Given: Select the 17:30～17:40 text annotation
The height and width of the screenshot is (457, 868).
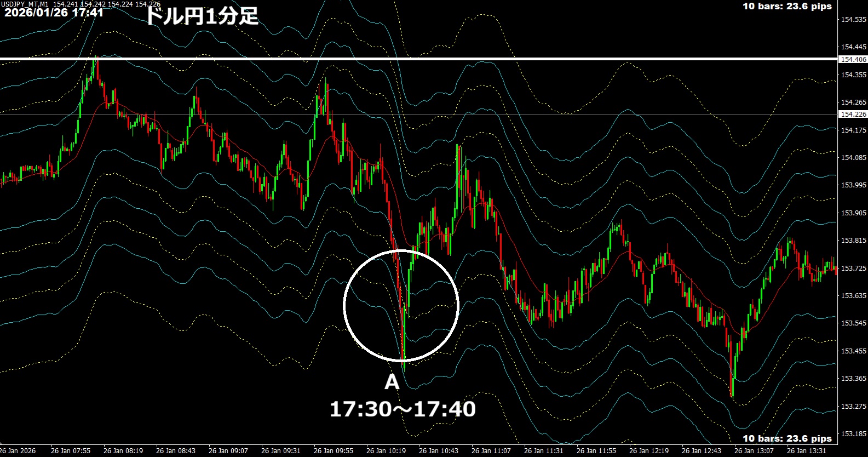Looking at the screenshot, I should [x=403, y=409].
